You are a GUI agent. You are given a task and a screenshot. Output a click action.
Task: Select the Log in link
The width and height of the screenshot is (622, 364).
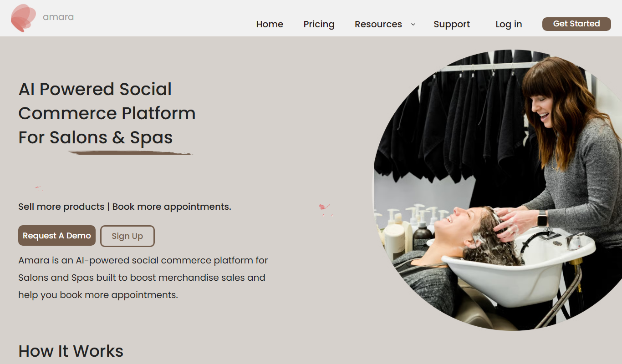509,24
